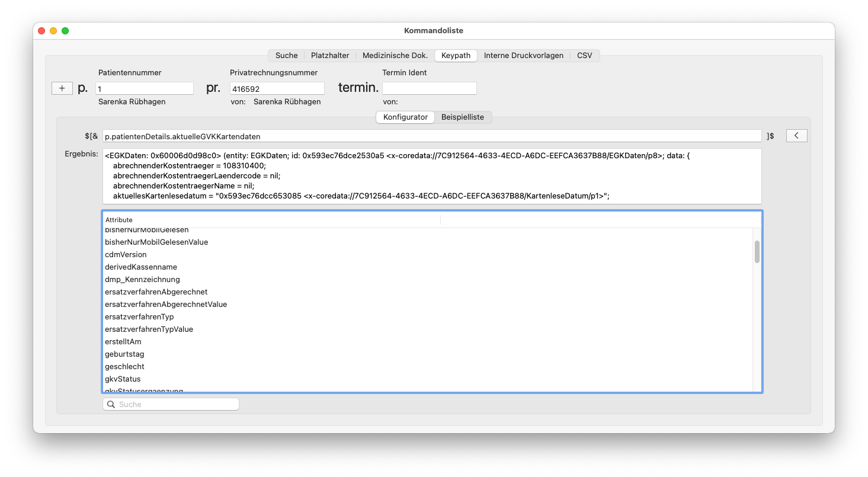Image resolution: width=868 pixels, height=477 pixels.
Task: Click the plus button beside Patientennummer
Action: (x=62, y=88)
